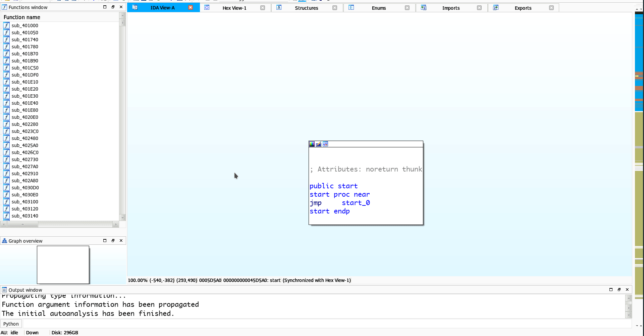Click the Imports tab icon

point(424,8)
